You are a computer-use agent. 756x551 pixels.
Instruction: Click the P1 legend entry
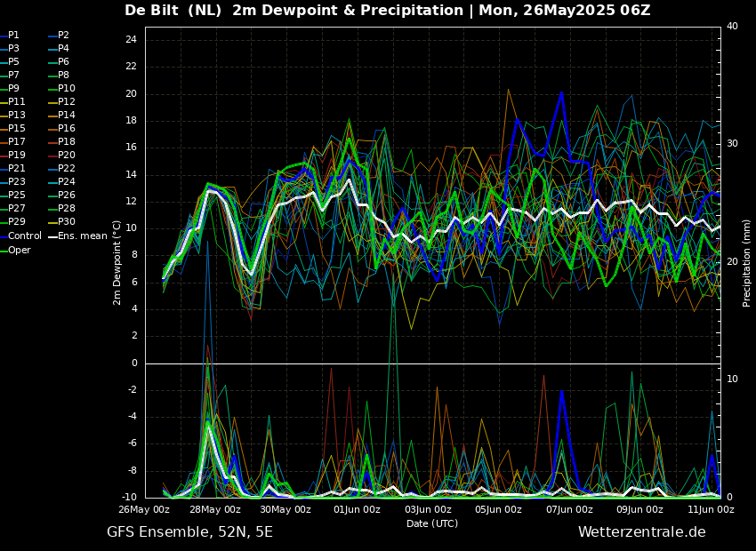tap(13, 36)
